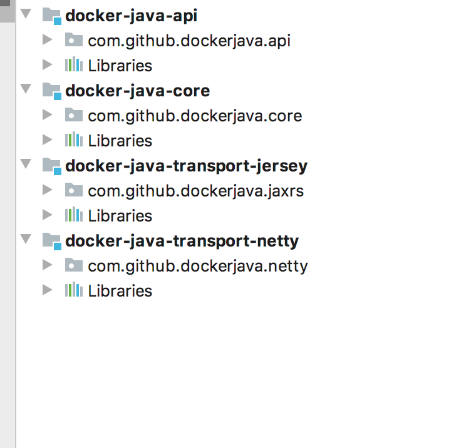This screenshot has height=448, width=476.
Task: Collapse the docker-java-core module node
Action: [x=26, y=89]
